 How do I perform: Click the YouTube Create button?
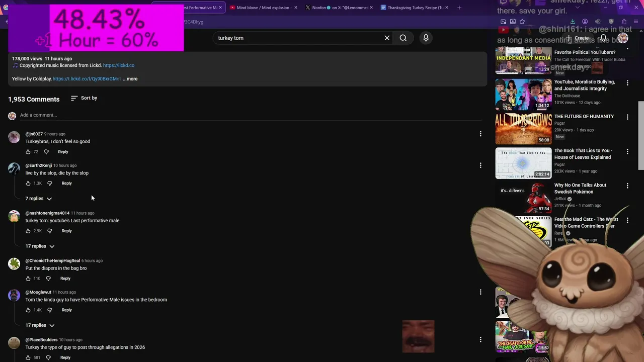[x=577, y=38]
